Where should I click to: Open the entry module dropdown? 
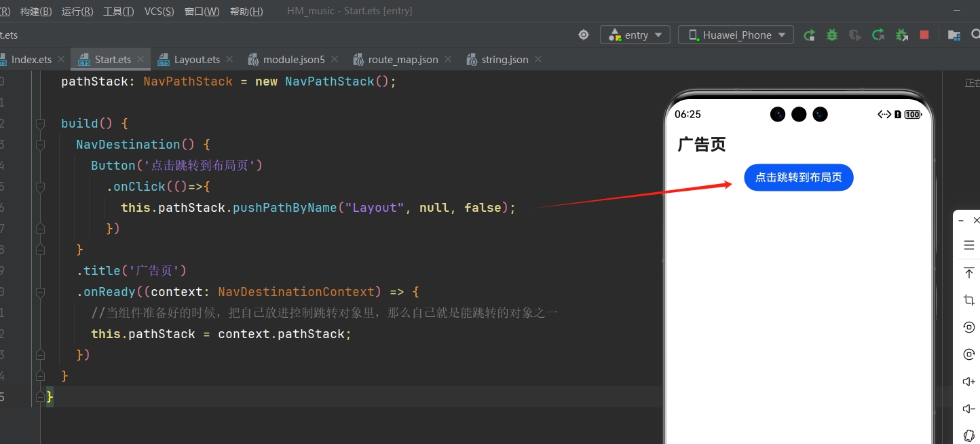coord(635,35)
